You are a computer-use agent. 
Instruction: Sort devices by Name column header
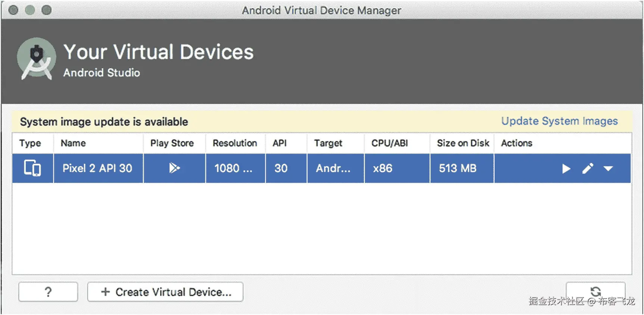[74, 143]
